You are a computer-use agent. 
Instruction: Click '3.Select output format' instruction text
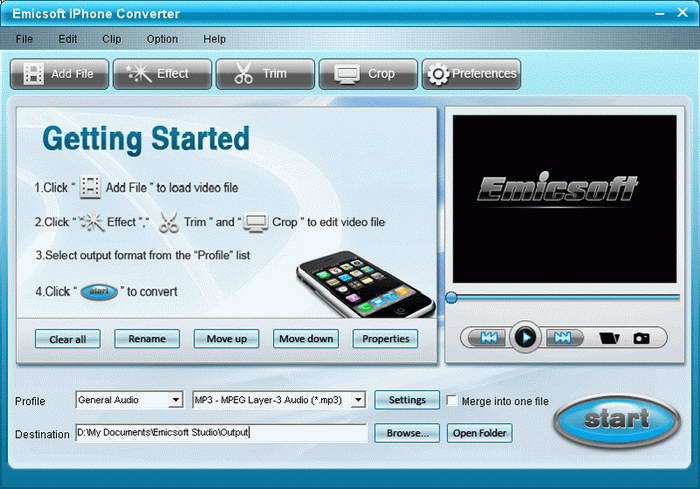(143, 255)
